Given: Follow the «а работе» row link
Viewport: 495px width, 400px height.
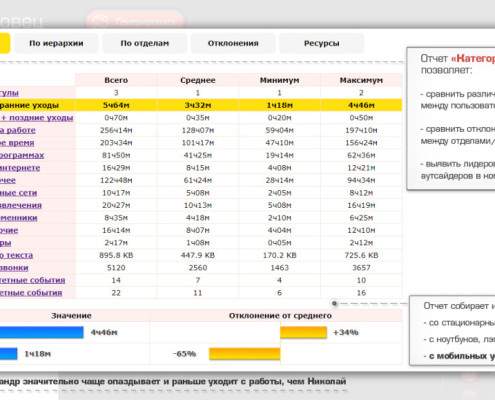Looking at the screenshot, I should (18, 130).
